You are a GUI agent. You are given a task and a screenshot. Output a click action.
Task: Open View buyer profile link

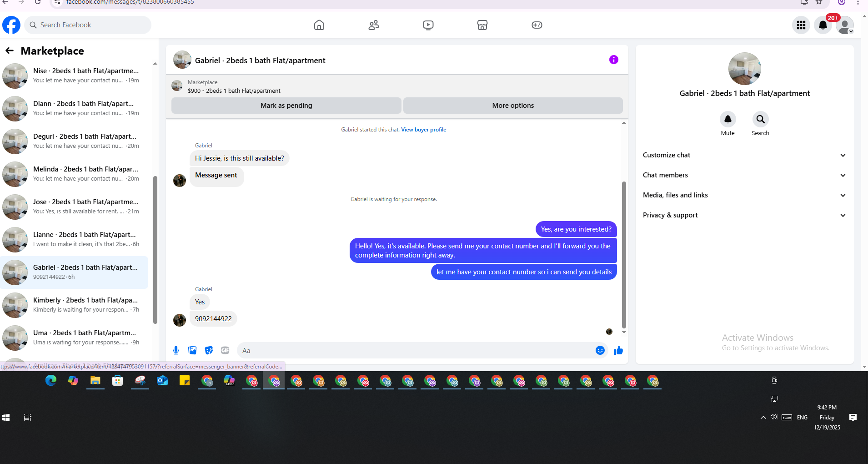423,130
